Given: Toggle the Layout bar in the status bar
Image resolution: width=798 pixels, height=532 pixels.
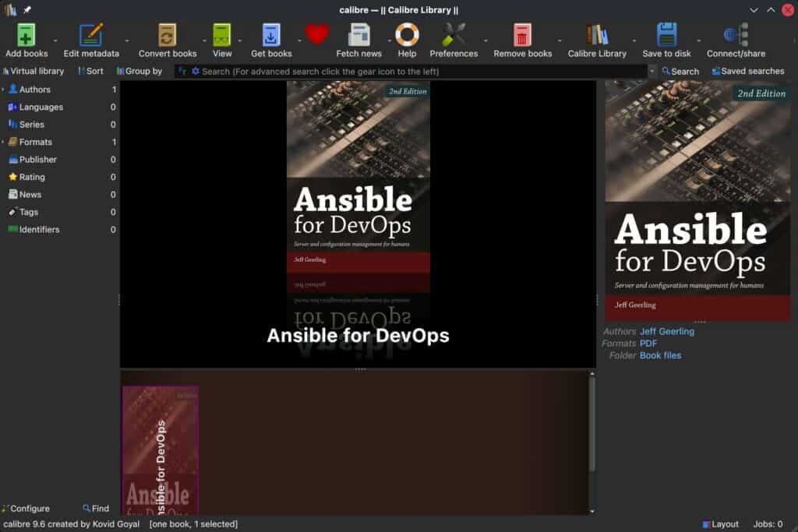Looking at the screenshot, I should click(721, 523).
